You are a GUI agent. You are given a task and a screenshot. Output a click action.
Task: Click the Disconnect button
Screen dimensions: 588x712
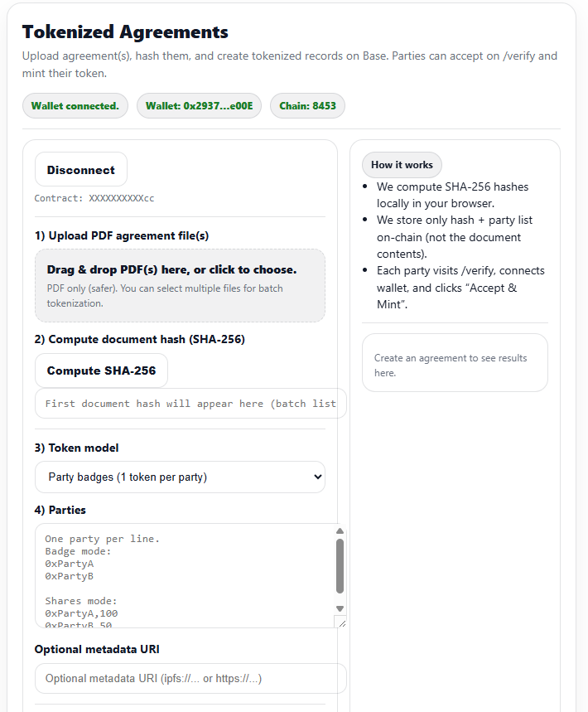tap(80, 170)
